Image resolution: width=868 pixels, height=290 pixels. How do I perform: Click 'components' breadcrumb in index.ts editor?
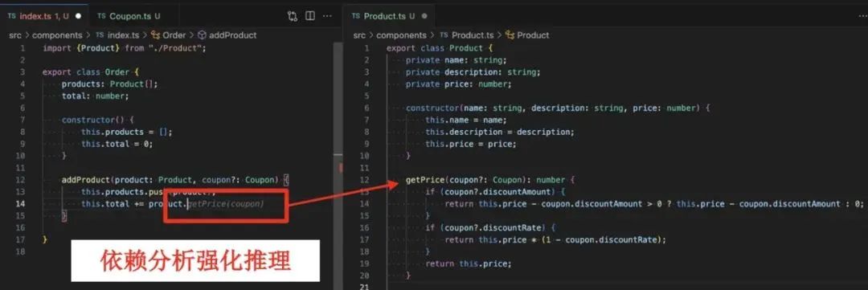[x=57, y=35]
